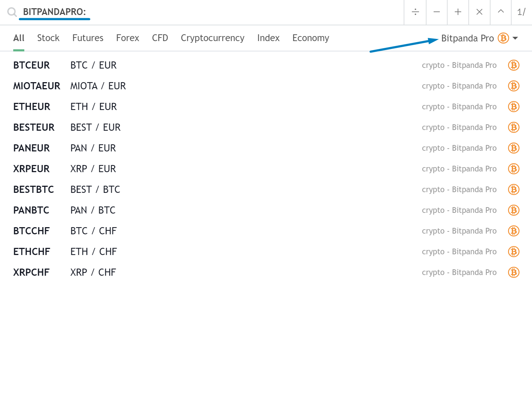
Task: Click the XRP / CHF description
Action: (x=93, y=272)
